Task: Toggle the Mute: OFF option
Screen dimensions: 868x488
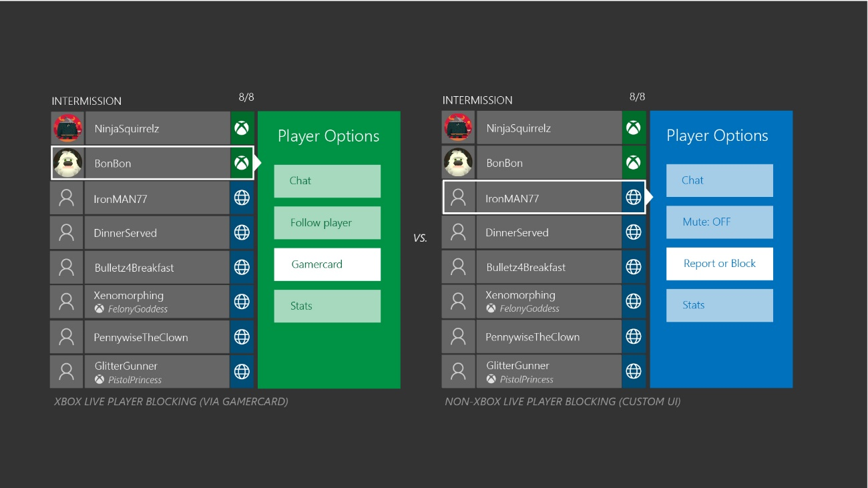Action: coord(720,222)
